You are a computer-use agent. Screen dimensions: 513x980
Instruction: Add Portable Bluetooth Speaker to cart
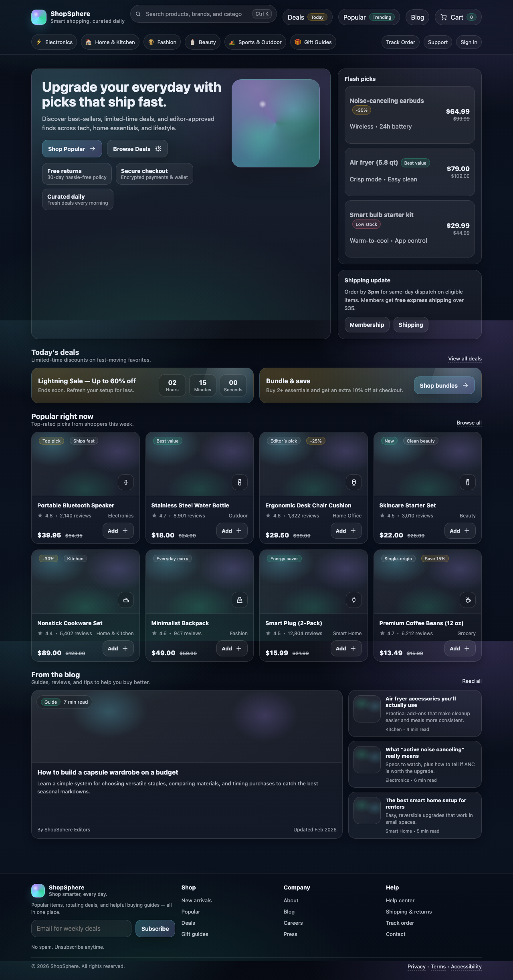(x=118, y=531)
